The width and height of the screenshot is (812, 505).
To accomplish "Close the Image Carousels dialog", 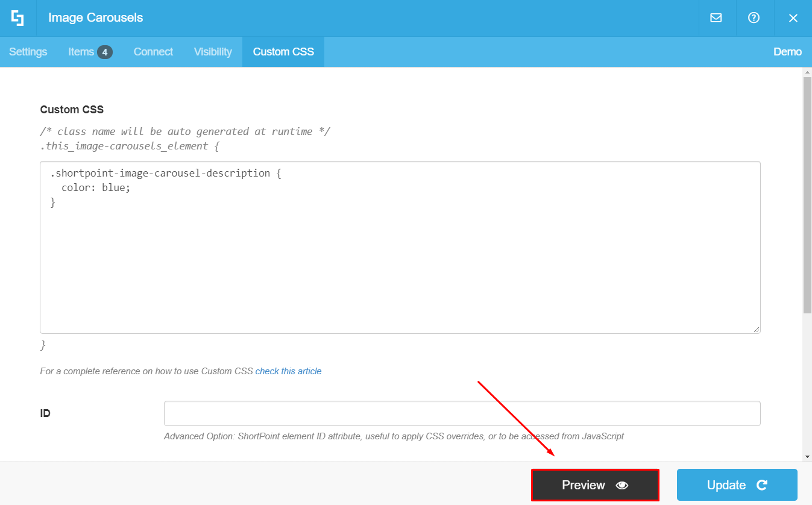I will click(x=793, y=18).
